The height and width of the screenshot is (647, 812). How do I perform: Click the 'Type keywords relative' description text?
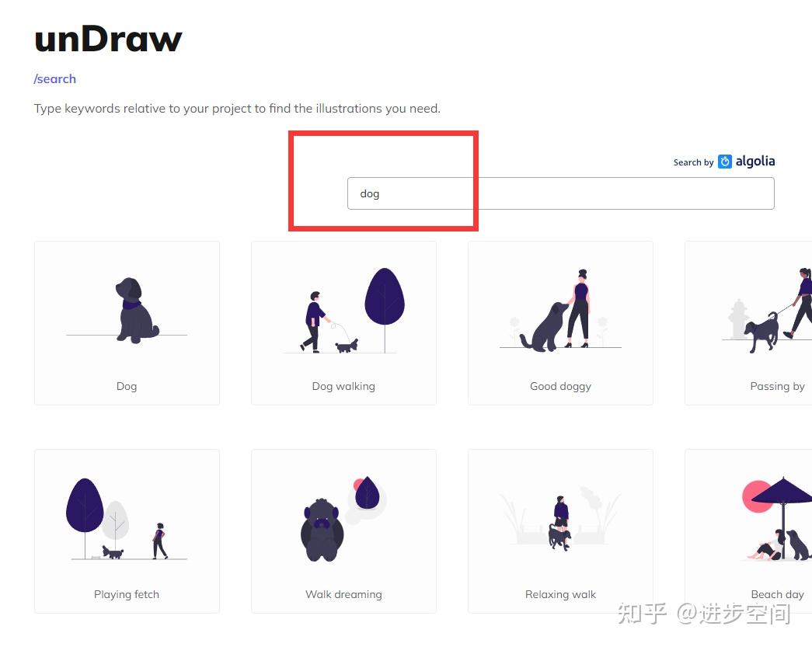tap(237, 109)
